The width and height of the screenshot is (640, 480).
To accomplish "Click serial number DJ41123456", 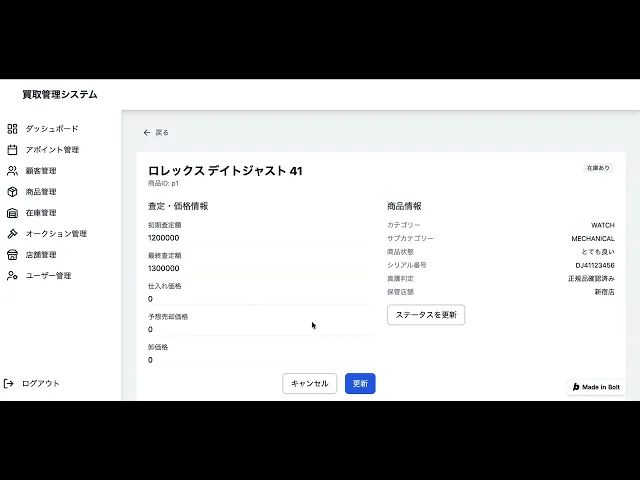I will point(595,265).
